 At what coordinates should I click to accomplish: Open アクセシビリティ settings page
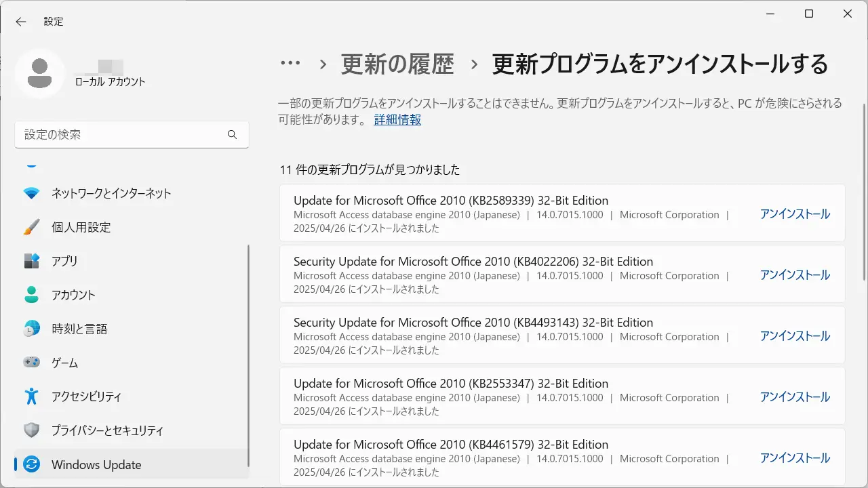86,396
